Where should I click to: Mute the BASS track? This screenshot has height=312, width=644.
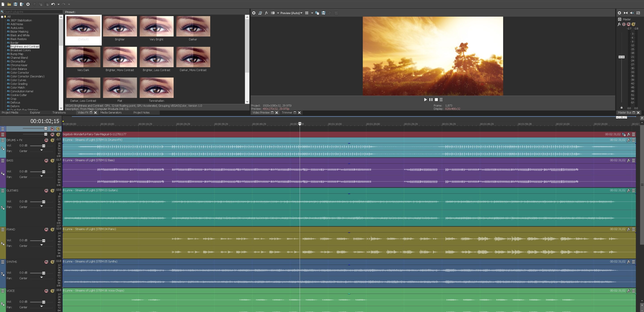tap(46, 160)
